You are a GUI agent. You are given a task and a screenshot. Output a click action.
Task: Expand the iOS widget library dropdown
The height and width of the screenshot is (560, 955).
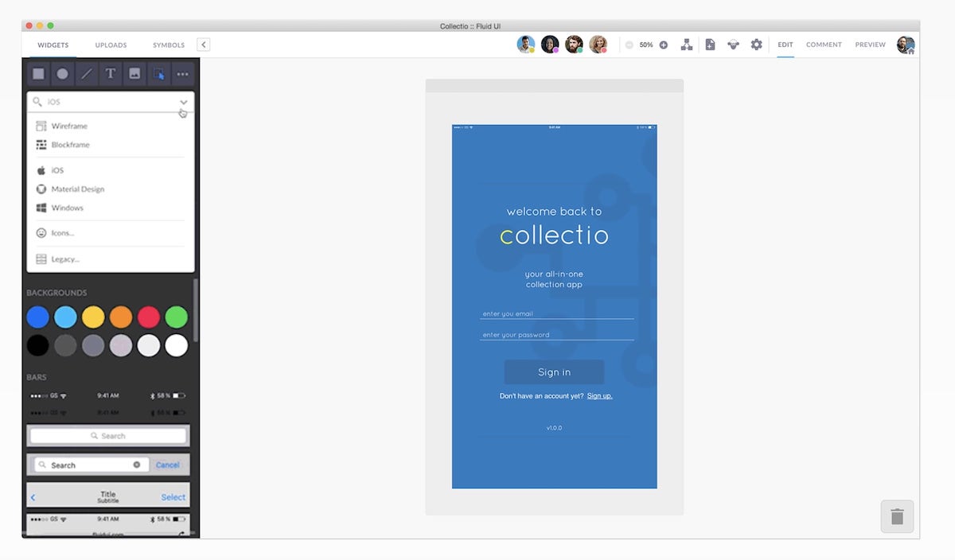tap(184, 103)
